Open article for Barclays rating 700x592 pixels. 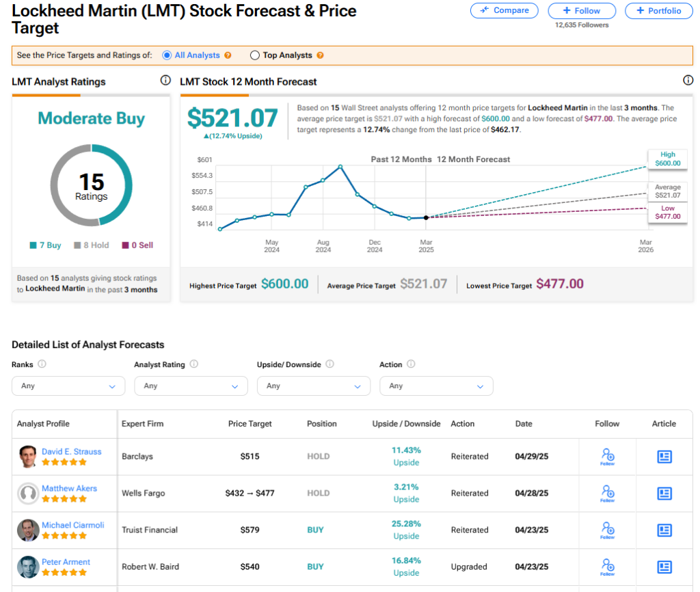coord(664,457)
